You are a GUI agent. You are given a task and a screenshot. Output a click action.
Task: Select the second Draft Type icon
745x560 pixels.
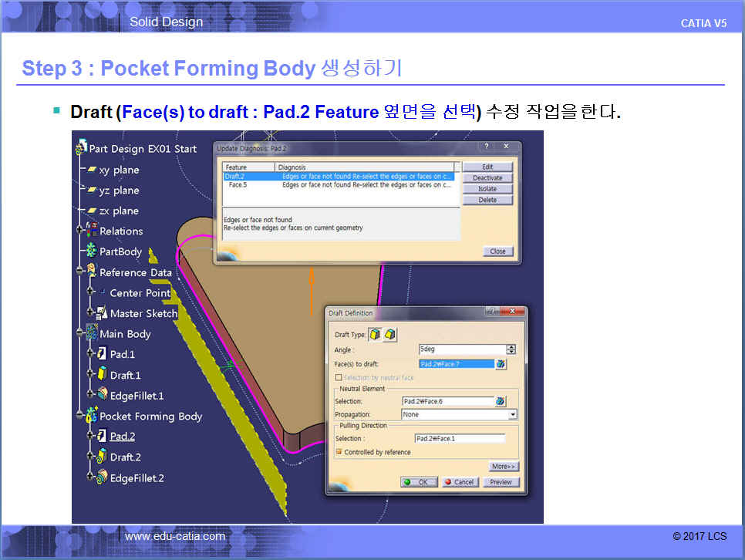[390, 335]
